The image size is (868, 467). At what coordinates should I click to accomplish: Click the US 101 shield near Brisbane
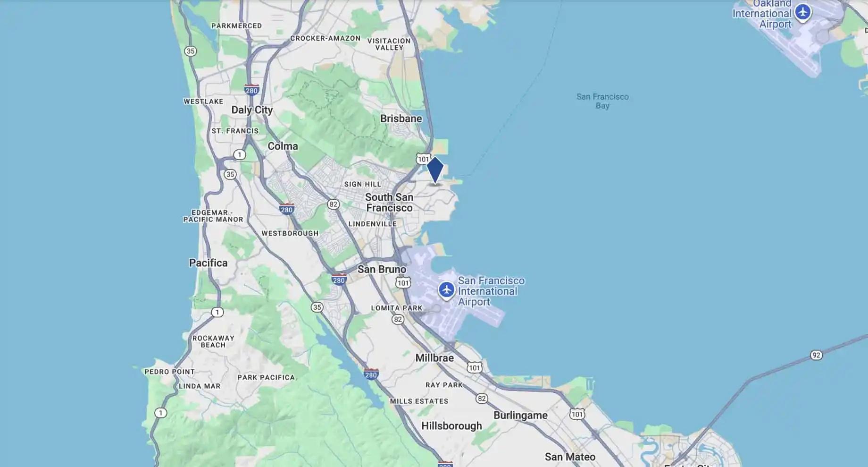[423, 159]
